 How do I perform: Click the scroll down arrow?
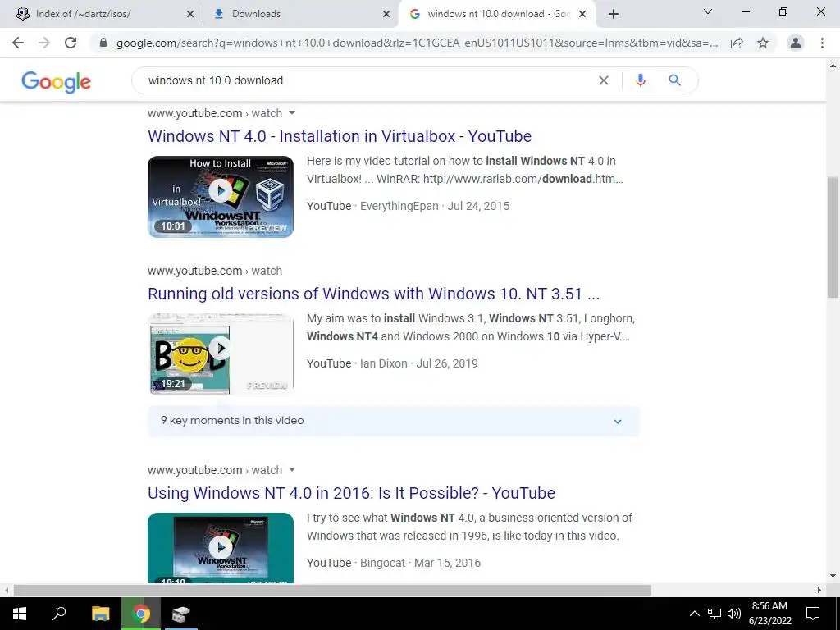pos(833,577)
